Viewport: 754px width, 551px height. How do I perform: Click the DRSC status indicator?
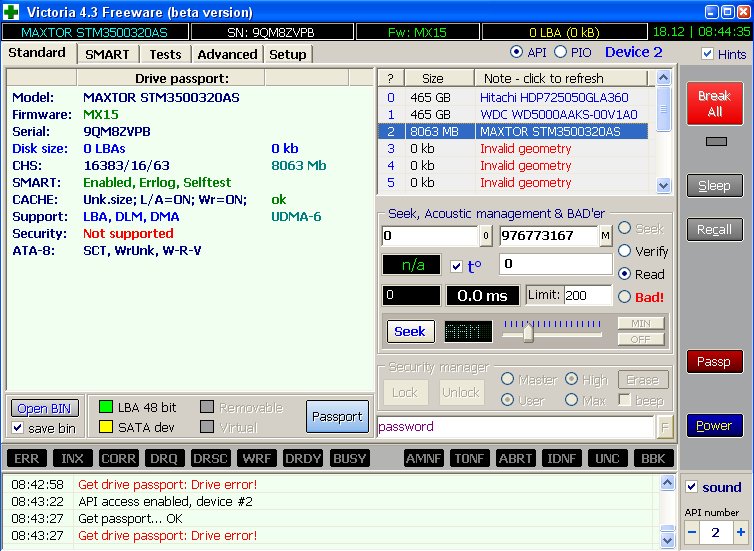pyautogui.click(x=211, y=459)
